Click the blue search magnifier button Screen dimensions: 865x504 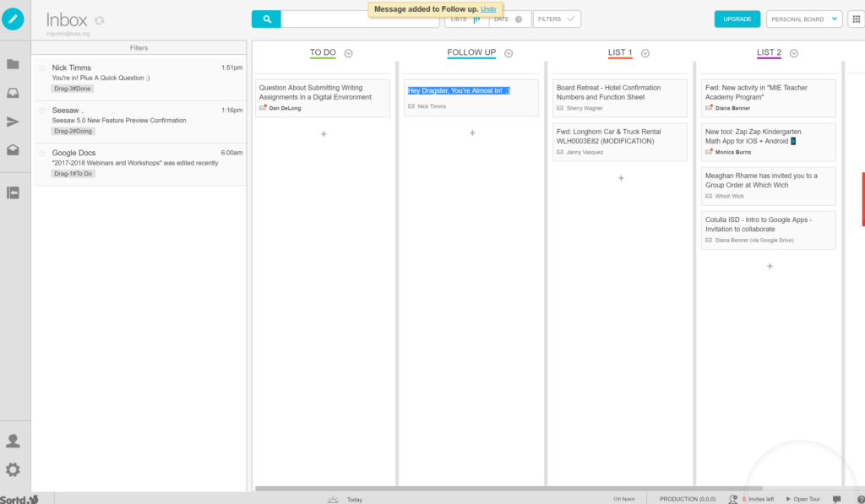tap(266, 19)
